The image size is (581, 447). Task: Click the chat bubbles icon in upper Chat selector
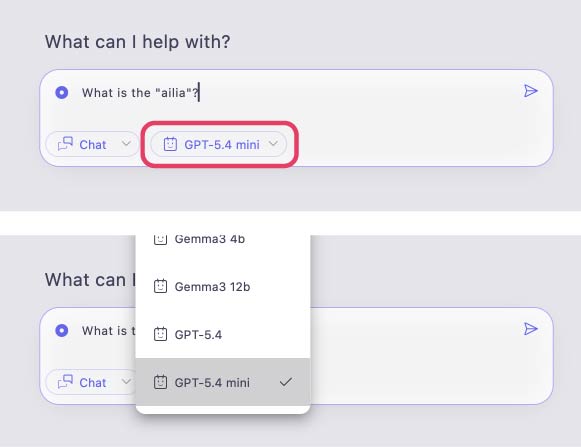point(65,144)
